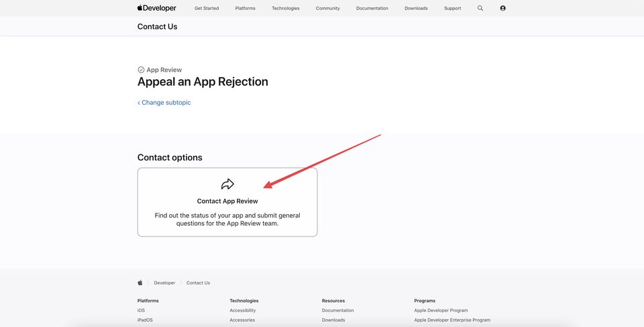This screenshot has width=644, height=327.
Task: Select the Contact App Review heading
Action: (x=227, y=201)
